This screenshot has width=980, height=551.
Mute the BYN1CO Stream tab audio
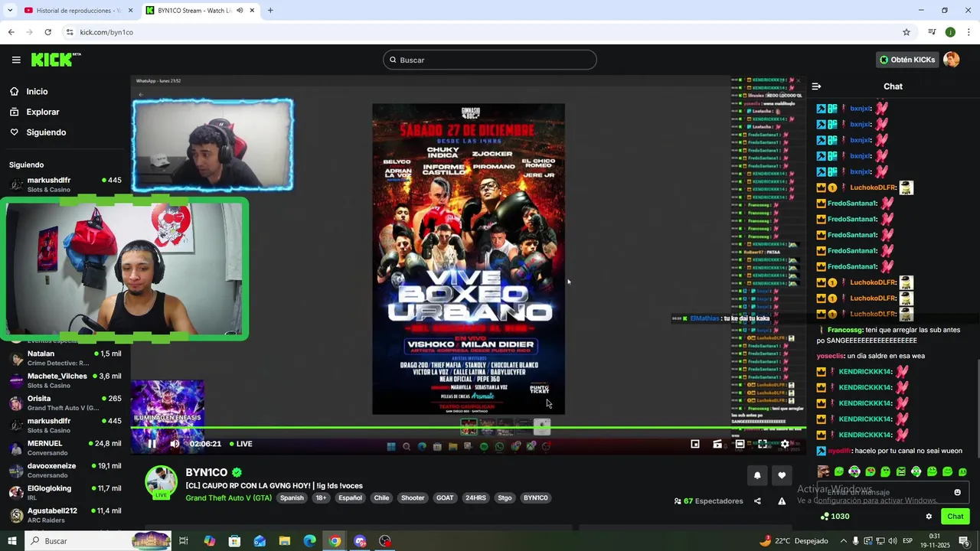coord(240,11)
